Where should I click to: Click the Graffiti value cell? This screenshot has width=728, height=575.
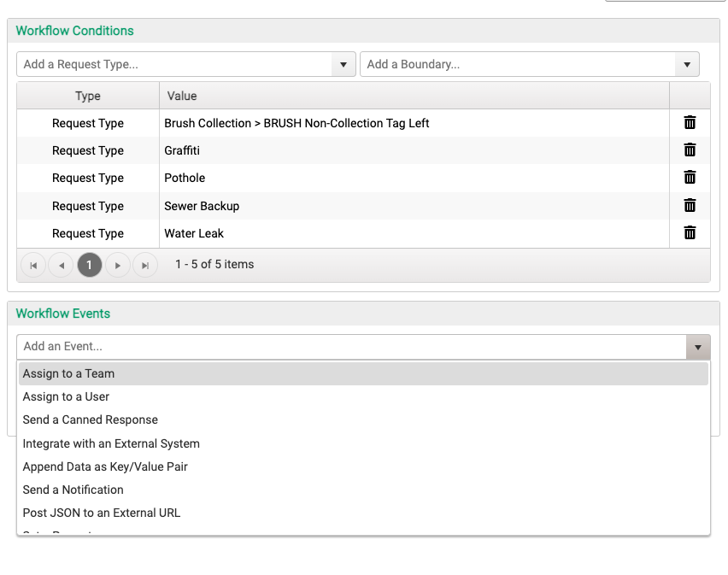(x=414, y=150)
